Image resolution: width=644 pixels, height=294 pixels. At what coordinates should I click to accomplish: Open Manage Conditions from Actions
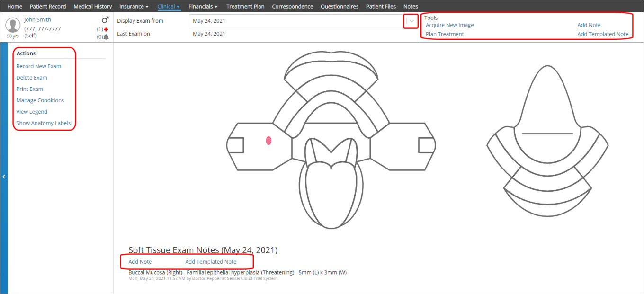[40, 100]
